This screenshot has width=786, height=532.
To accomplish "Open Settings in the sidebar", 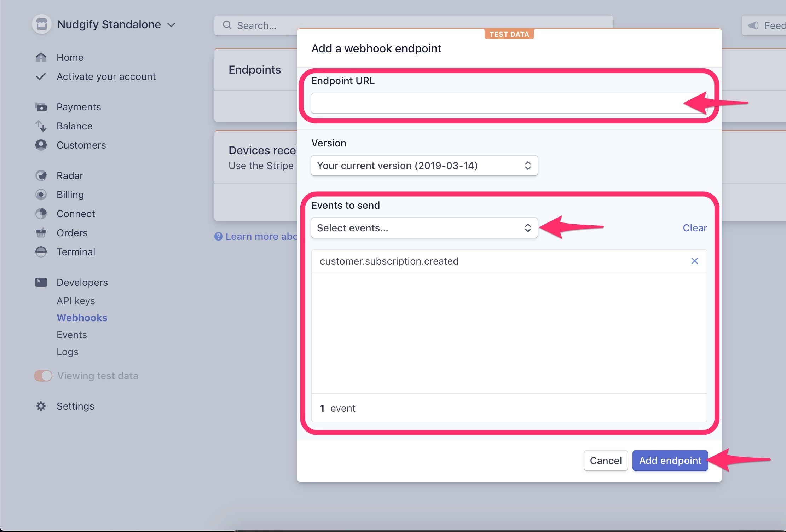I will (x=75, y=406).
